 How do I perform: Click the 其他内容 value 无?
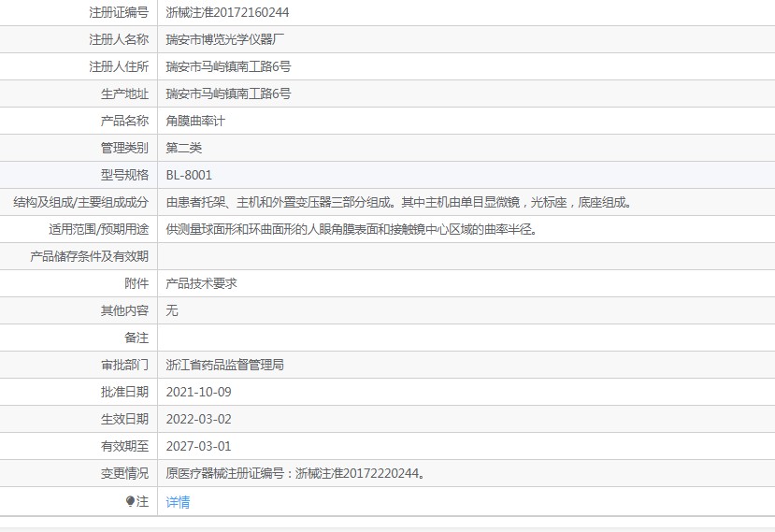[x=172, y=310]
